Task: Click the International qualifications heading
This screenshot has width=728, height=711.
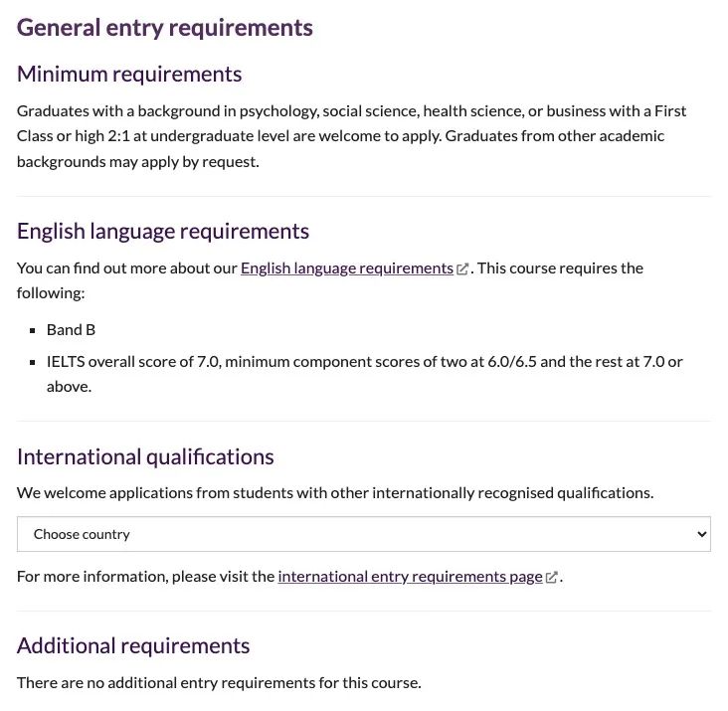Action: click(145, 457)
